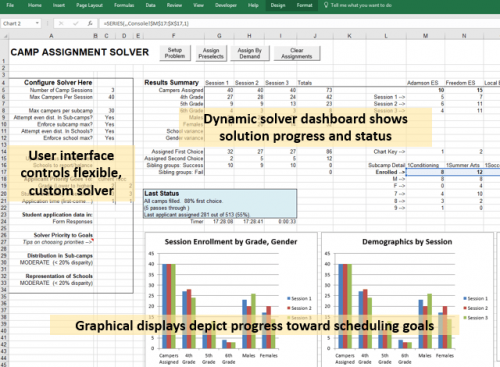
Task: Click the Timer label cell
Action: tap(197, 221)
